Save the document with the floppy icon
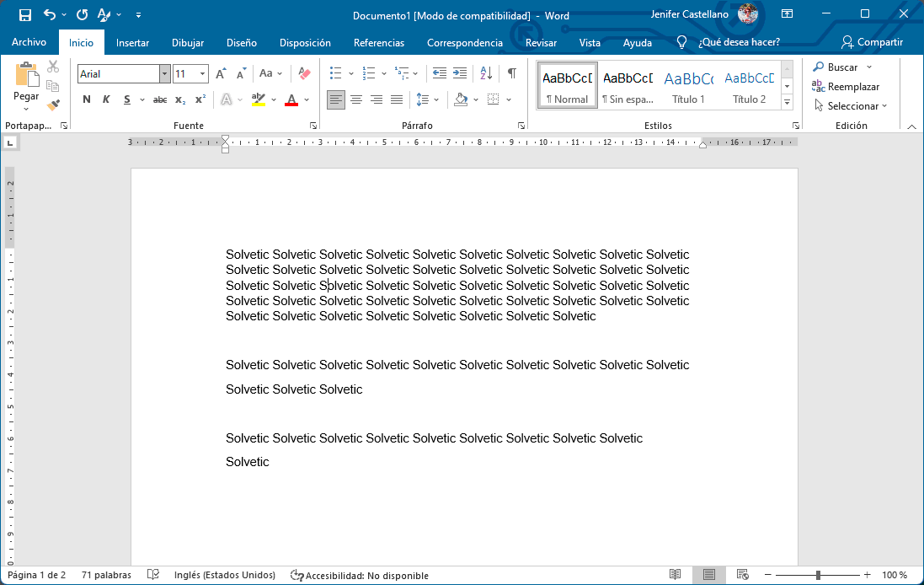 (x=24, y=14)
